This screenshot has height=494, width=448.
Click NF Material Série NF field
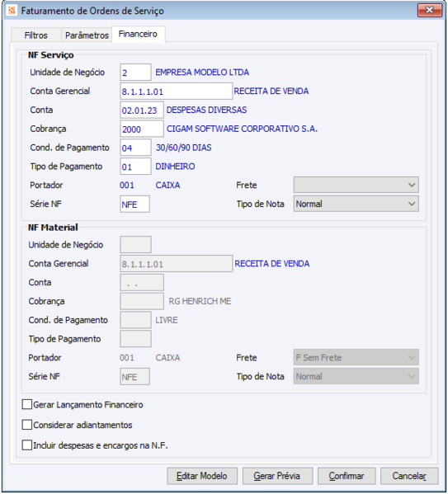[135, 376]
